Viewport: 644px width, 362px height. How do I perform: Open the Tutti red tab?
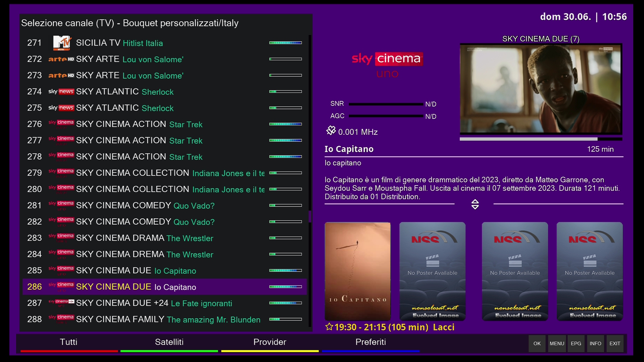[x=69, y=343]
